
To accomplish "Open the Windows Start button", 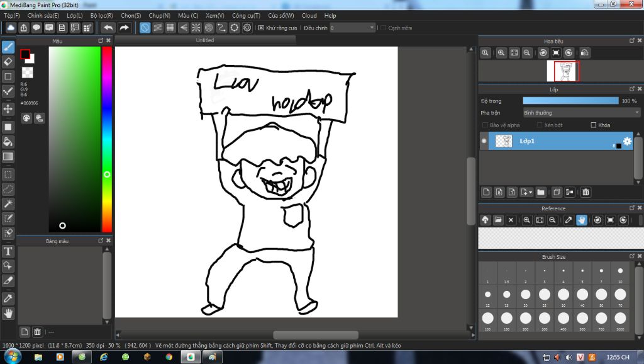I will coord(13,356).
